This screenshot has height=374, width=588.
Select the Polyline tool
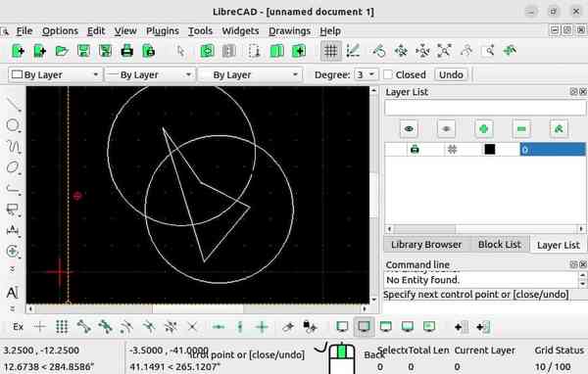point(14,189)
